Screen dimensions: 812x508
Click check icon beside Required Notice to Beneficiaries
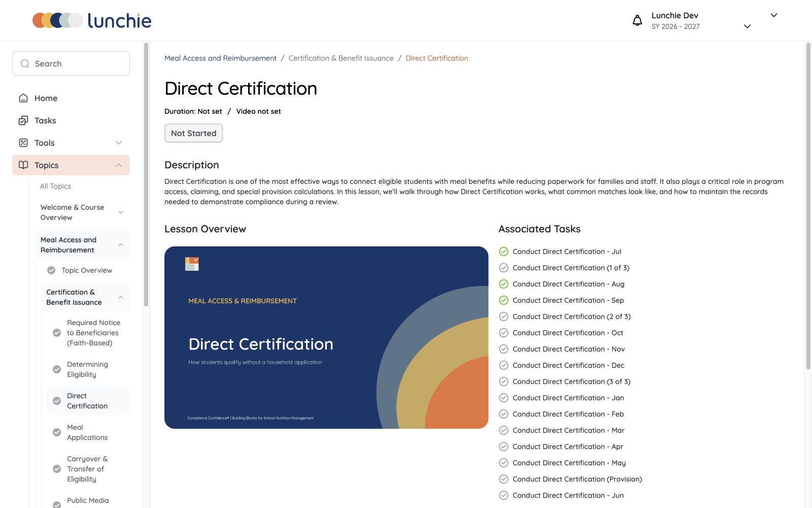57,333
